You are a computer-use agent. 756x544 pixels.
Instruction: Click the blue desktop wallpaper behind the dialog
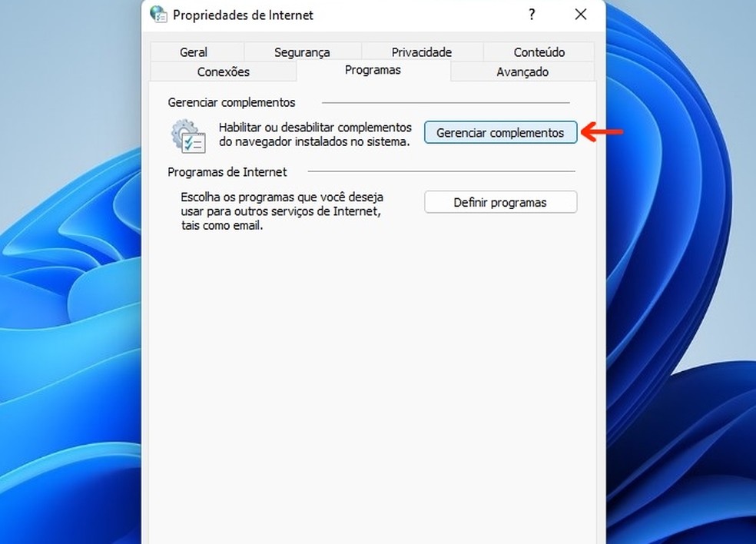coord(68,290)
